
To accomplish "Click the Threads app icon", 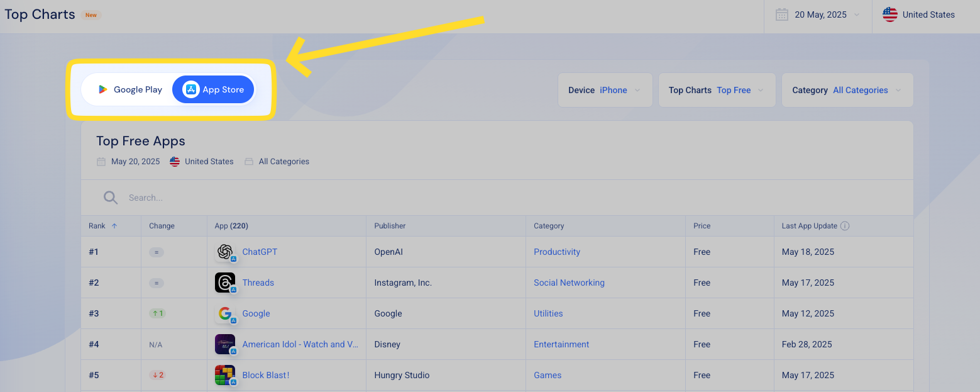I will point(225,283).
